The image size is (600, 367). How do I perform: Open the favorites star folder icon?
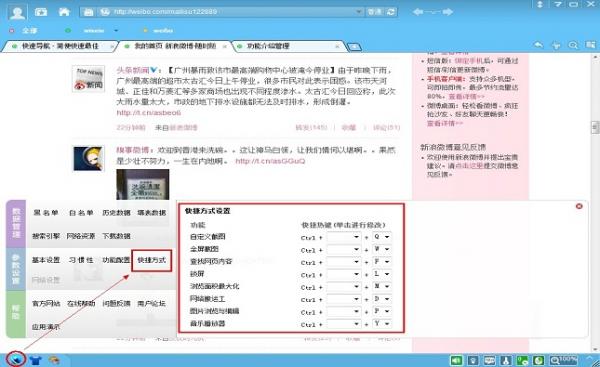[41, 12]
